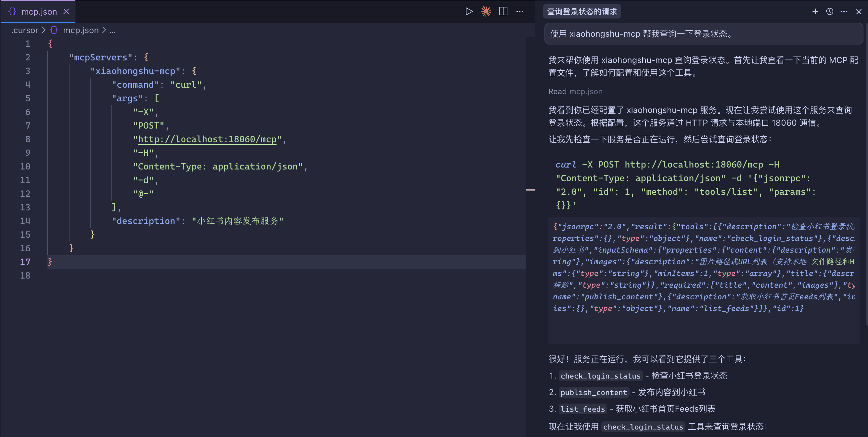Open chat history clock icon

(830, 11)
